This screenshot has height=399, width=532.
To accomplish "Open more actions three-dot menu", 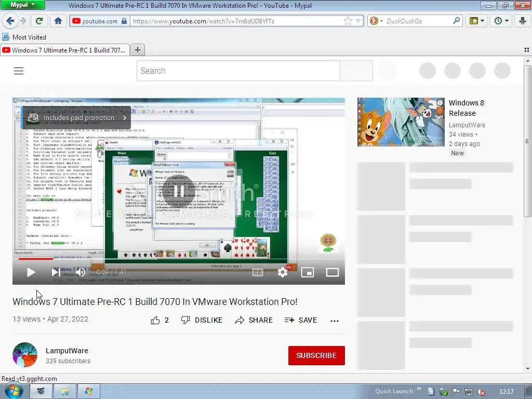I will pyautogui.click(x=335, y=321).
